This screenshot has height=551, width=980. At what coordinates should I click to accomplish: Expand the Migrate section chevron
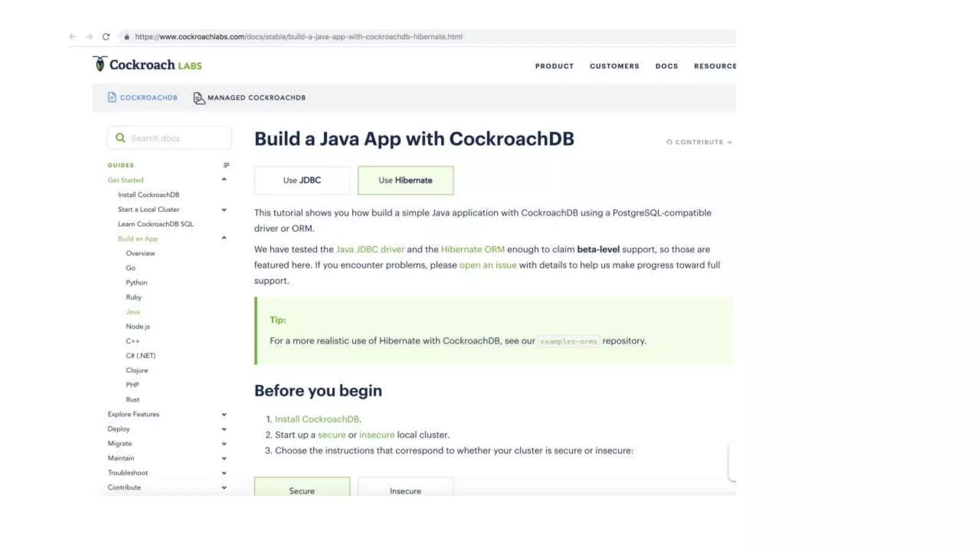224,444
